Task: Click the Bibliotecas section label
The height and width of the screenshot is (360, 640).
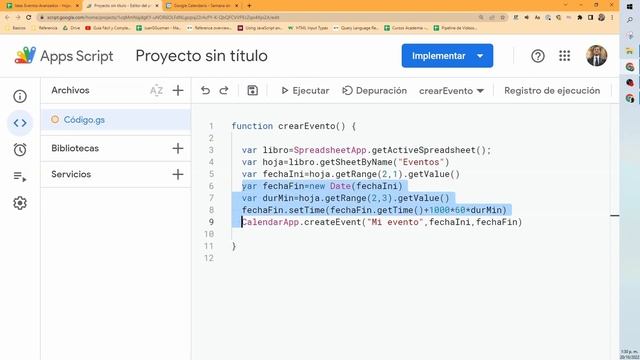Action: tap(75, 148)
